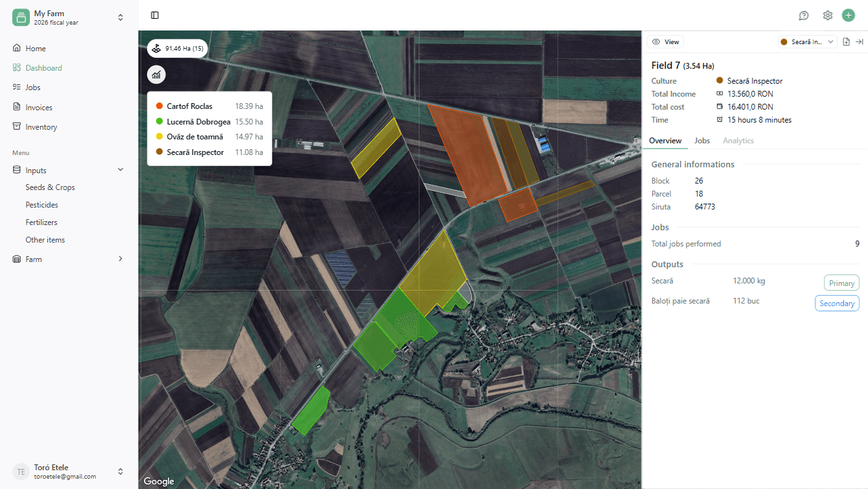This screenshot has height=489, width=868.
Task: Set Baloți paie secară as Secondary
Action: pos(836,303)
